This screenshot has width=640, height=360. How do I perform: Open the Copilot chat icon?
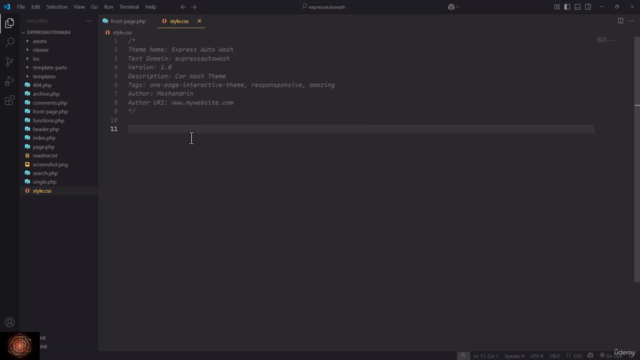tap(451, 7)
